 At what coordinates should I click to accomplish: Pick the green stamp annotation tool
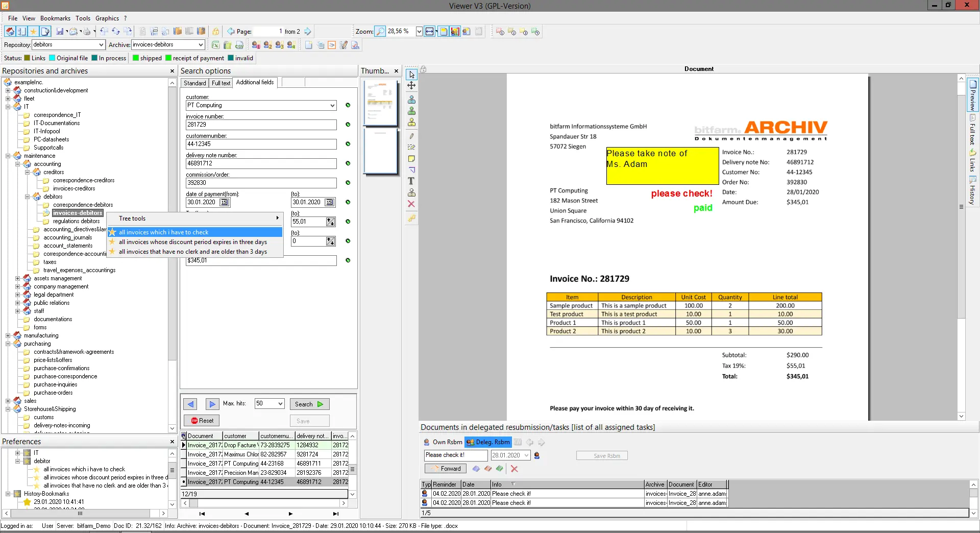pyautogui.click(x=411, y=111)
